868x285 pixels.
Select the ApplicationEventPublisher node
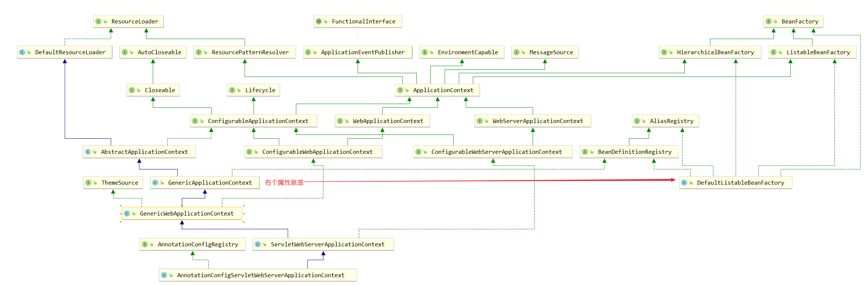pos(358,52)
